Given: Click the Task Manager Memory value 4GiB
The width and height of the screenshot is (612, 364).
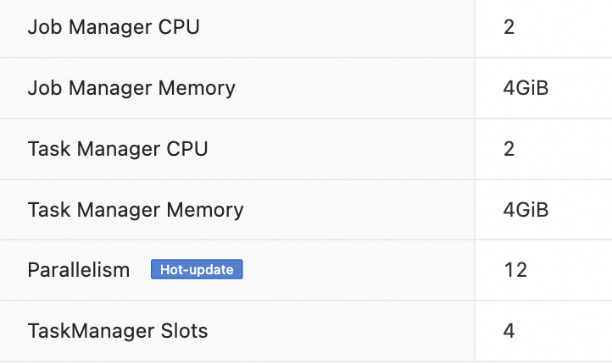Looking at the screenshot, I should click(x=526, y=210).
